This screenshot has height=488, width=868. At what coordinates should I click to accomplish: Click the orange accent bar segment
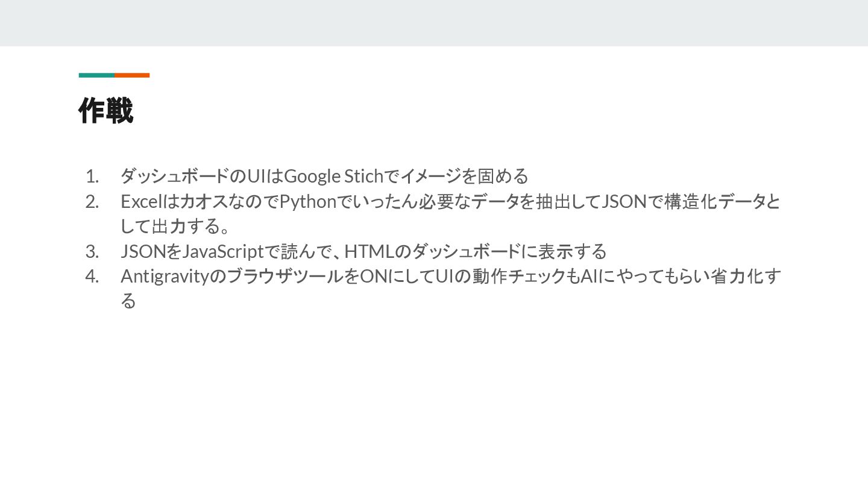[132, 75]
